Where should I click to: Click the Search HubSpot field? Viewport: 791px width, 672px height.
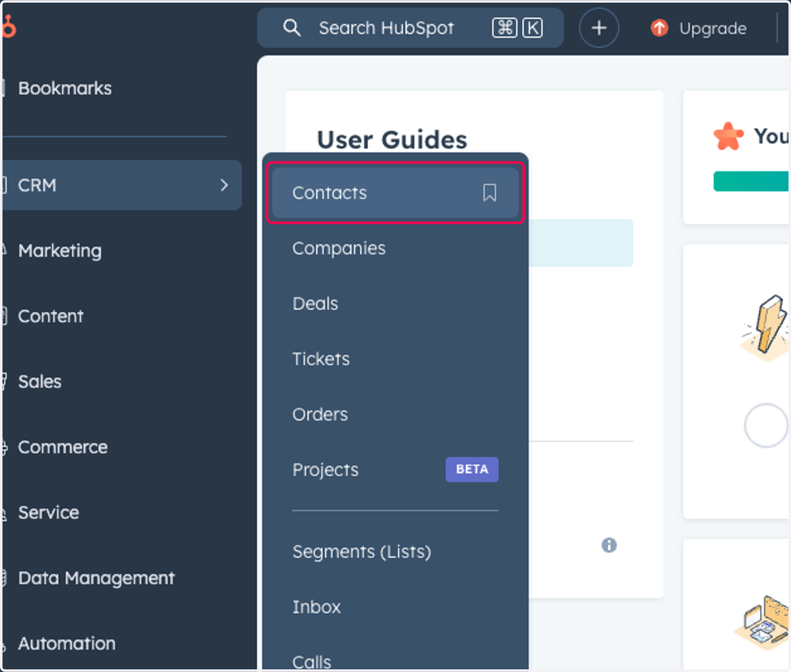[410, 28]
